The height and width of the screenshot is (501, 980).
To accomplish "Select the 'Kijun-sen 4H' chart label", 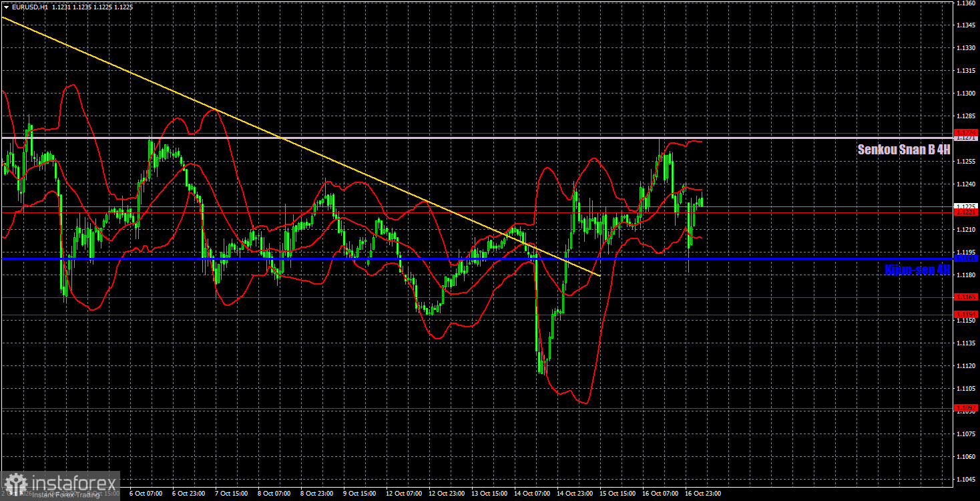I will (x=917, y=270).
